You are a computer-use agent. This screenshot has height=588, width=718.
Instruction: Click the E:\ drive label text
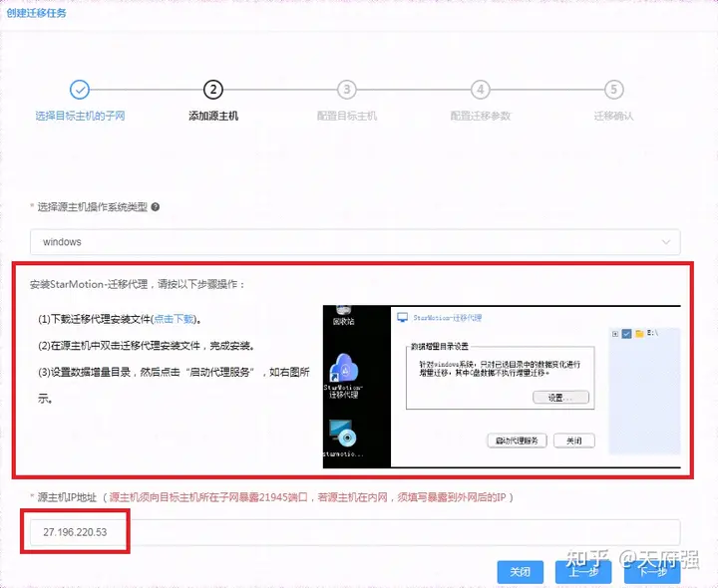tap(652, 333)
